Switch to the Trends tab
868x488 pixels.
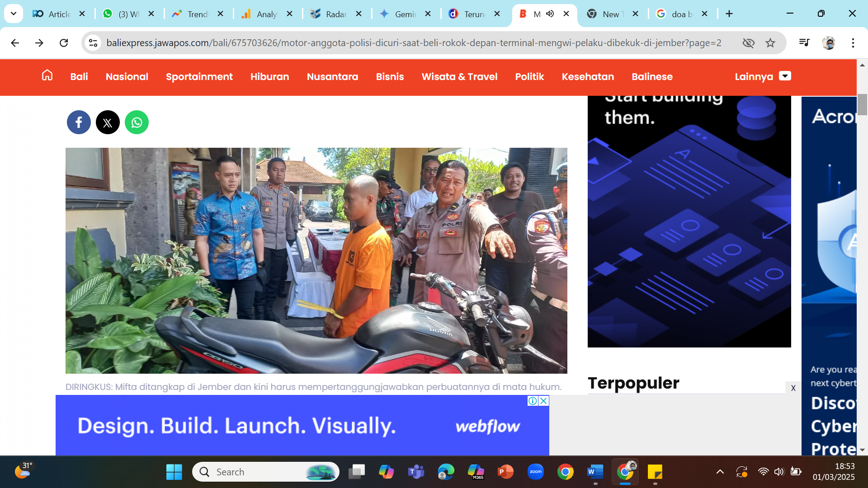click(x=190, y=14)
